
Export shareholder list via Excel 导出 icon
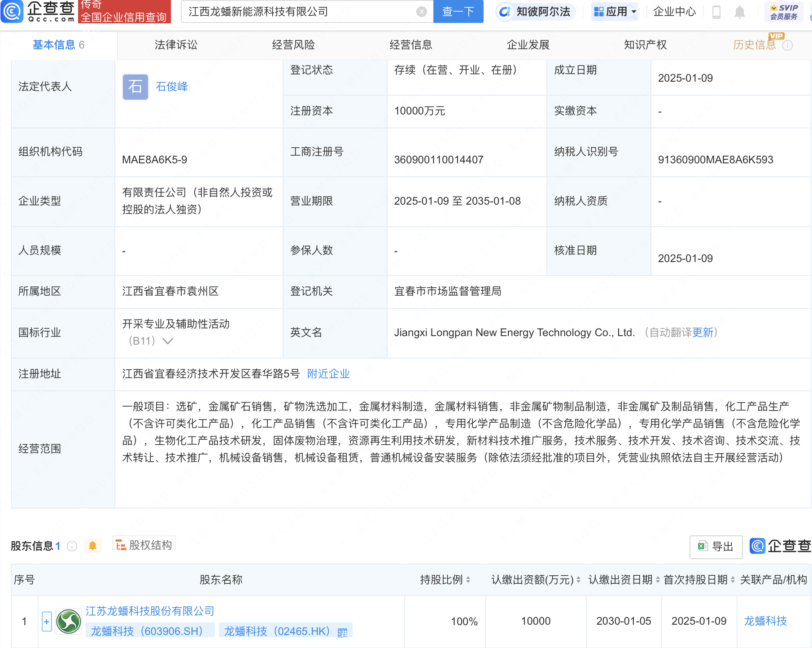pos(715,547)
